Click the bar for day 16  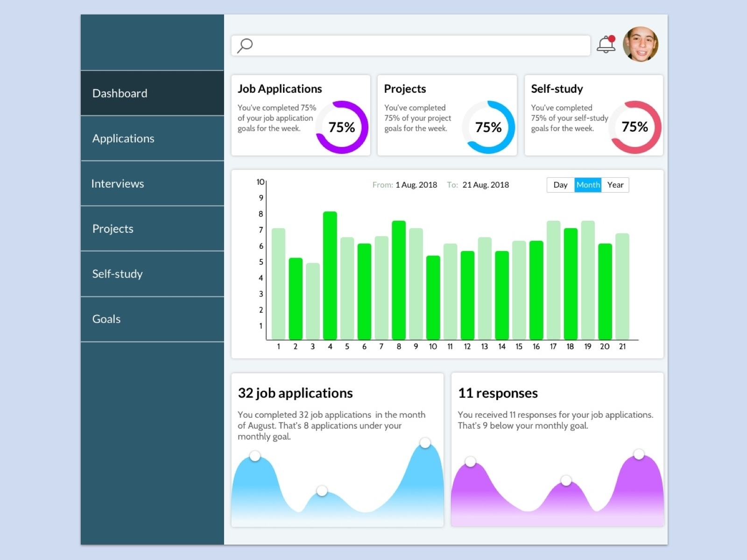(x=536, y=290)
